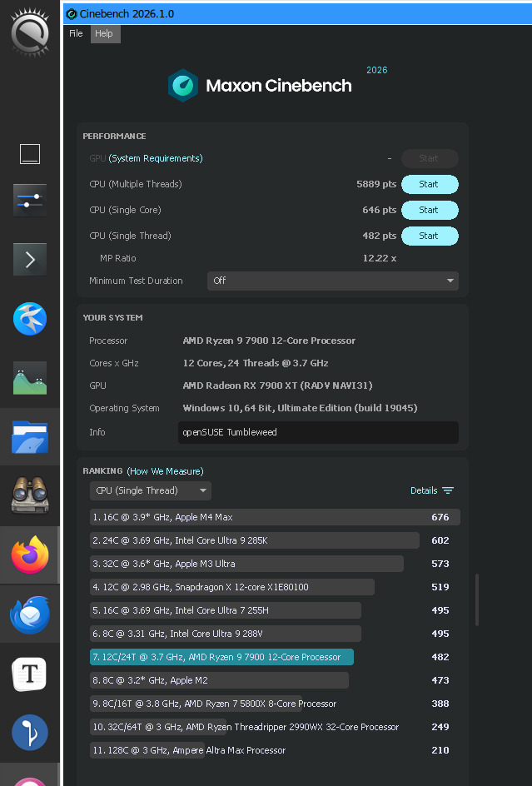Viewport: 532px width, 786px height.
Task: Click the 646 pts single core score
Action: pos(379,210)
